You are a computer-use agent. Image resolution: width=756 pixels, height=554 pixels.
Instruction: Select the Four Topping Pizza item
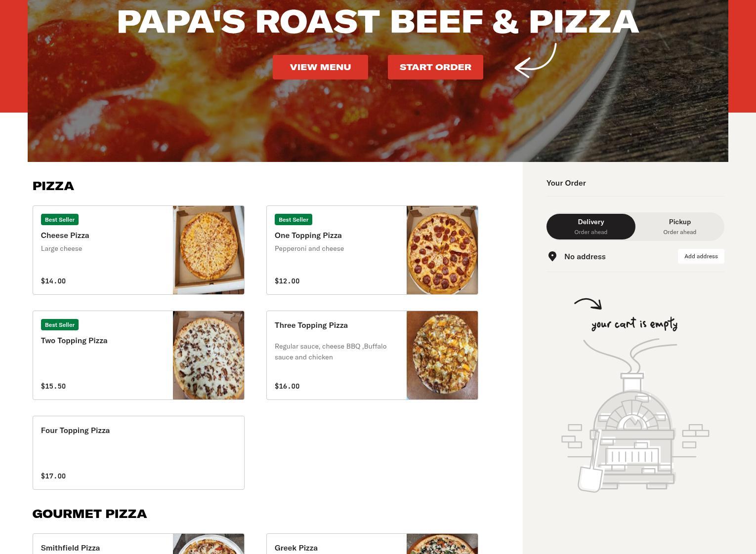(x=138, y=453)
